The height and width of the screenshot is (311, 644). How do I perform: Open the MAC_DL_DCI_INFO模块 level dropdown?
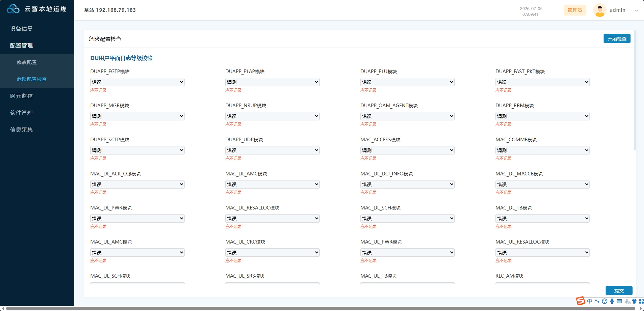408,185
